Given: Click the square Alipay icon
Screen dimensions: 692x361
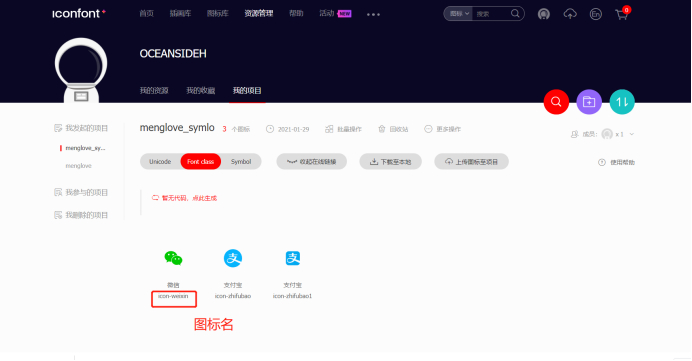Looking at the screenshot, I should (293, 258).
